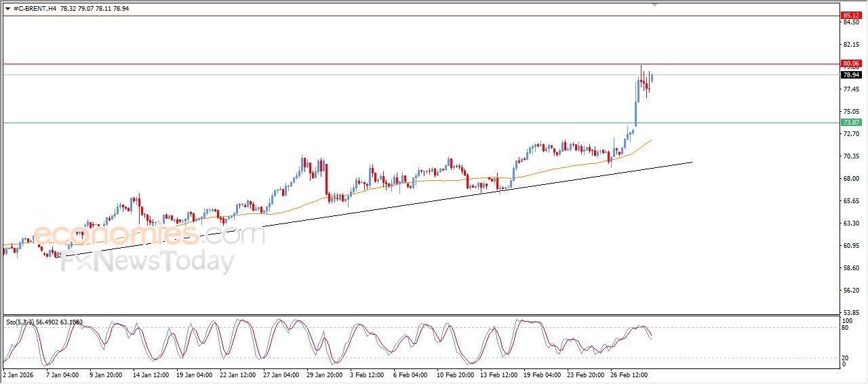Screen dimensions: 868x384
Task: Click the 77.45 value on price axis
Action: (850, 89)
